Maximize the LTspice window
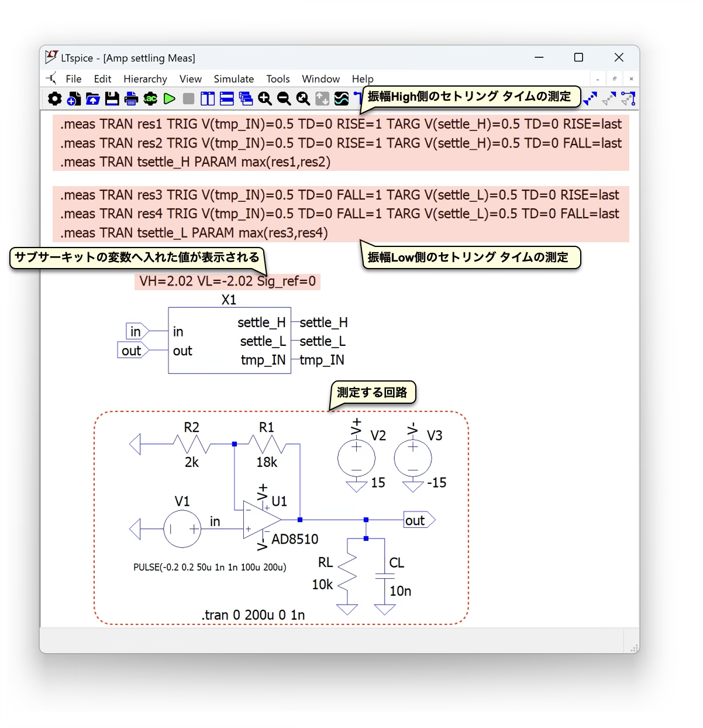 (578, 57)
